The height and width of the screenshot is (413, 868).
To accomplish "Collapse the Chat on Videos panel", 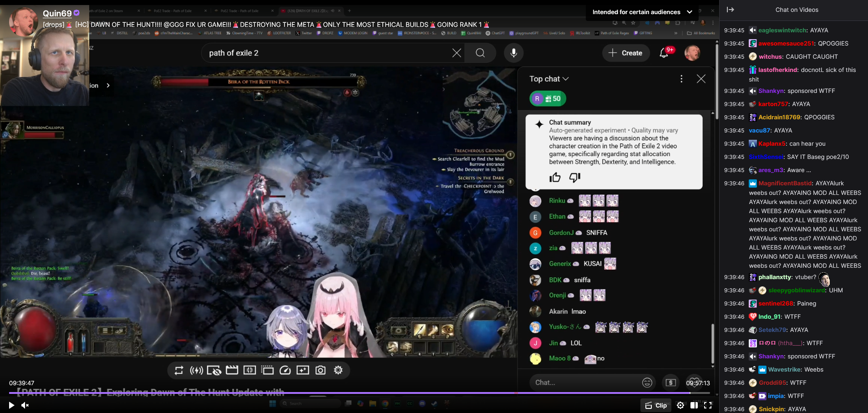I will pyautogui.click(x=731, y=10).
